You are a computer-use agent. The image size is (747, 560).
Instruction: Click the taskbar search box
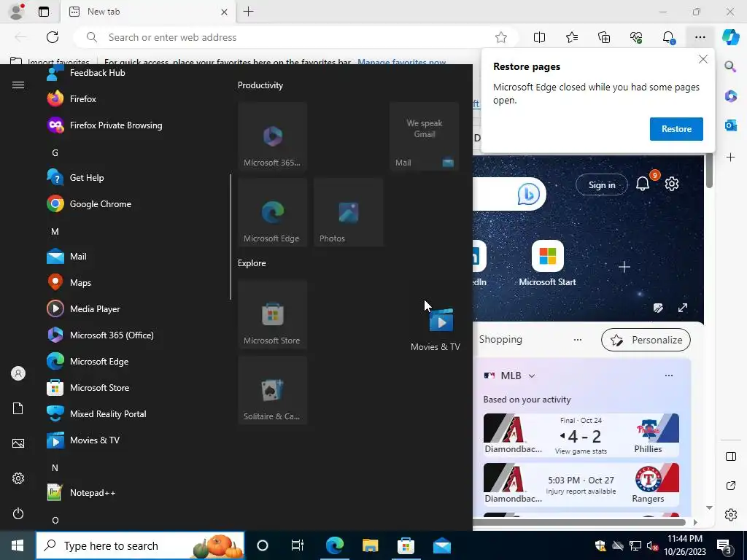[140, 545]
